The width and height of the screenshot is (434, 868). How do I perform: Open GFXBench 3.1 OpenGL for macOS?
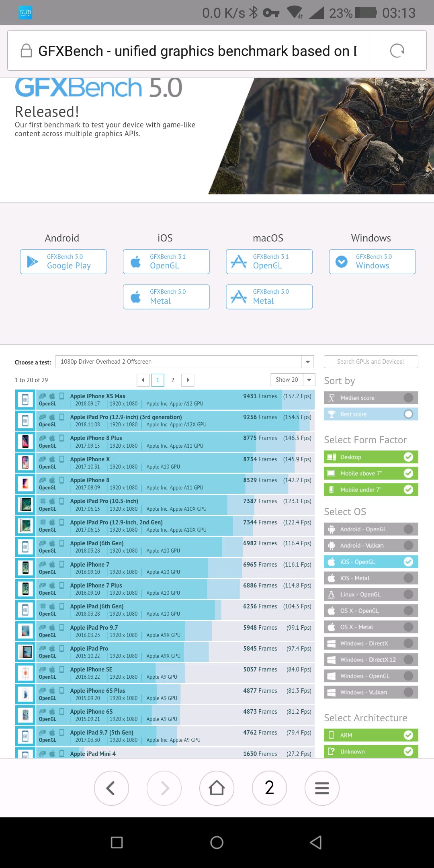tap(269, 262)
